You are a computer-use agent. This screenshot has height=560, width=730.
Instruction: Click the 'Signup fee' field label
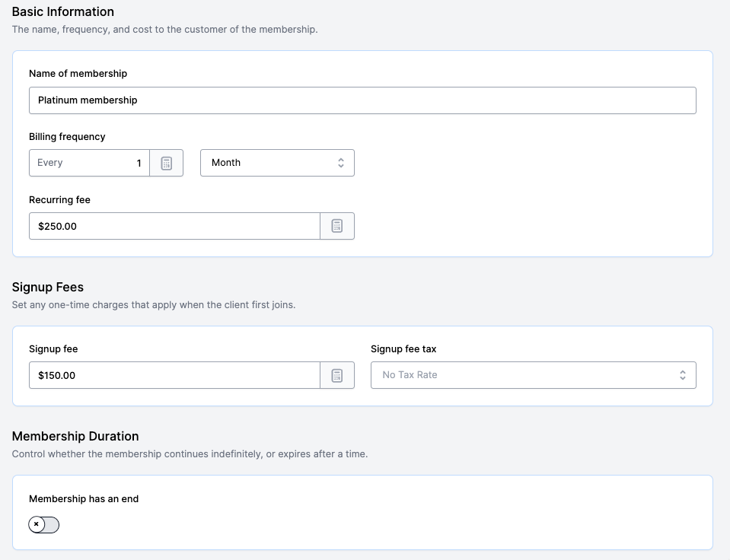(x=53, y=349)
